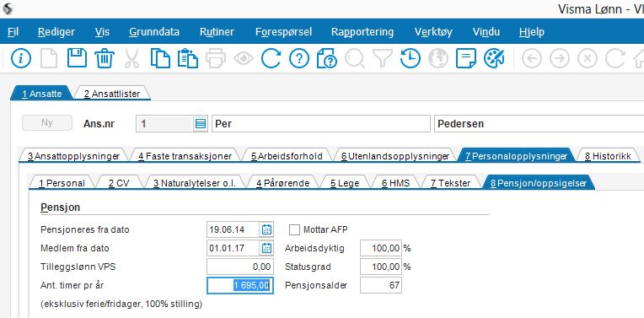The height and width of the screenshot is (318, 644).
Task: Click the Arbeidsdyktig percentage field
Action: click(x=381, y=248)
